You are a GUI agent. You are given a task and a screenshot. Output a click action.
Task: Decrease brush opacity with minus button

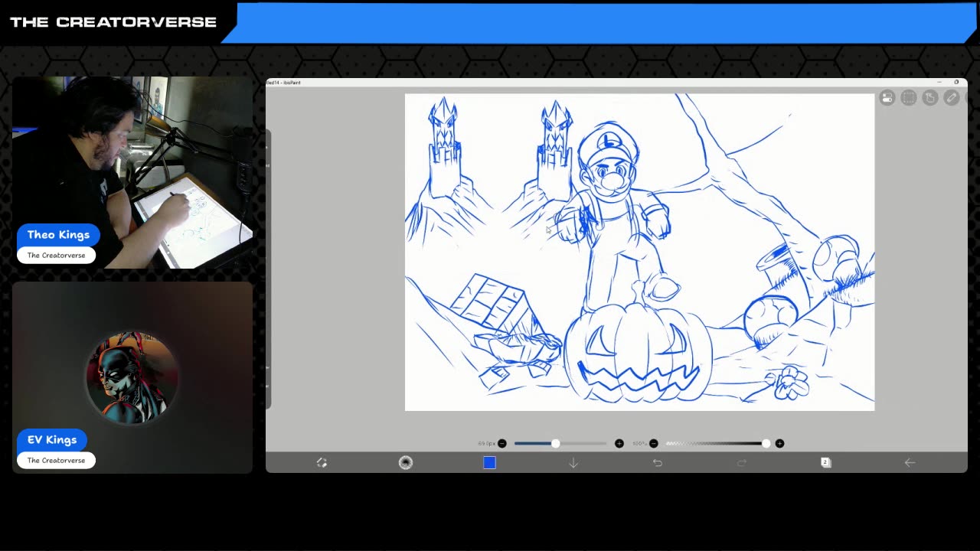[x=654, y=444]
